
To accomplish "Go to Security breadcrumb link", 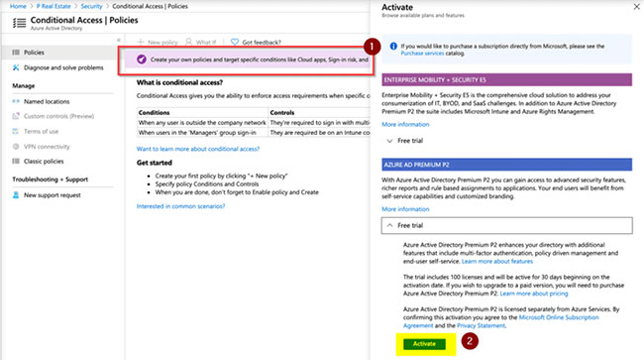I will 91,6.
